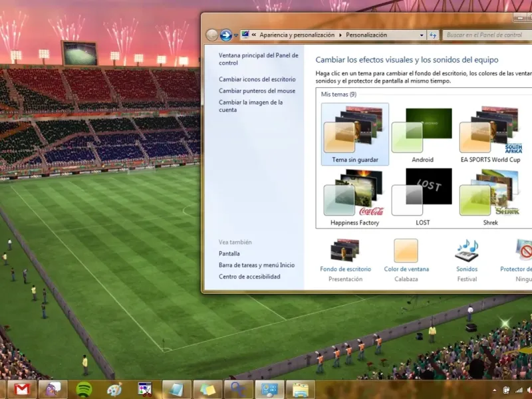Expand the arrow after 'Apariencia y personalización'
The height and width of the screenshot is (399, 532).
(340, 35)
